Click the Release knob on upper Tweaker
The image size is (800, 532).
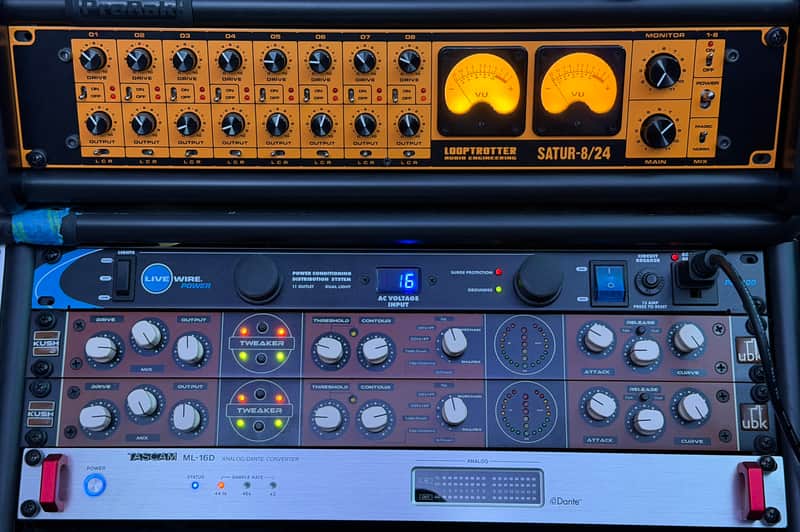point(644,352)
